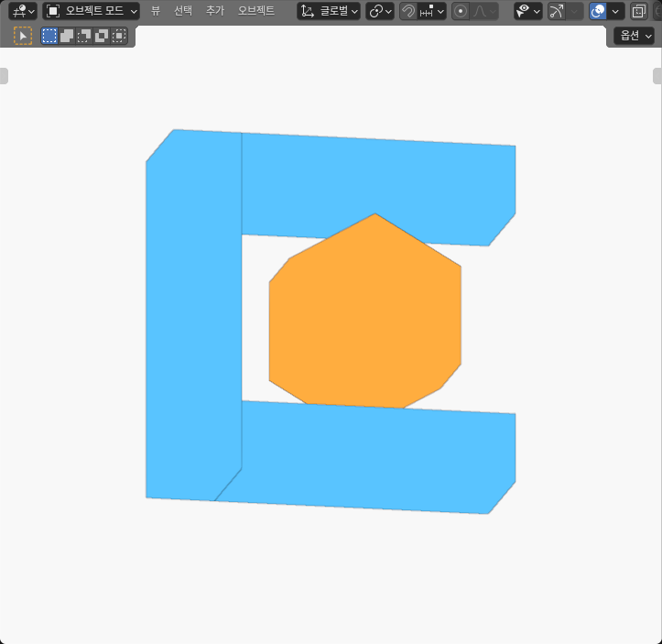Open snapping settings increment dropdown

(432, 11)
